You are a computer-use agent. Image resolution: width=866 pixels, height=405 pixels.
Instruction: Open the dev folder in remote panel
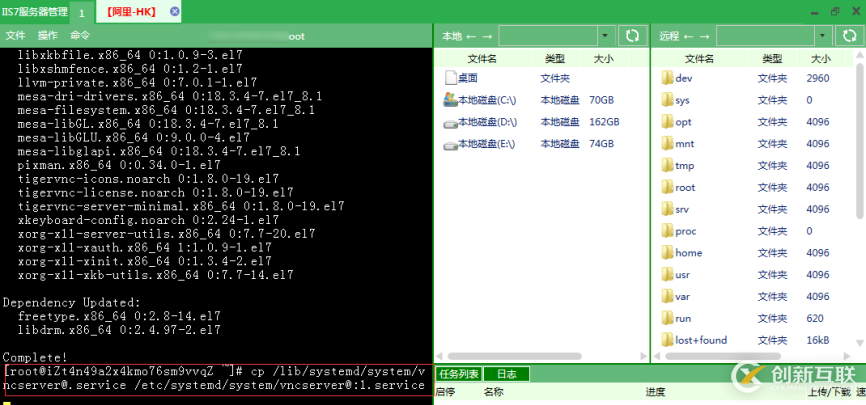pos(677,78)
